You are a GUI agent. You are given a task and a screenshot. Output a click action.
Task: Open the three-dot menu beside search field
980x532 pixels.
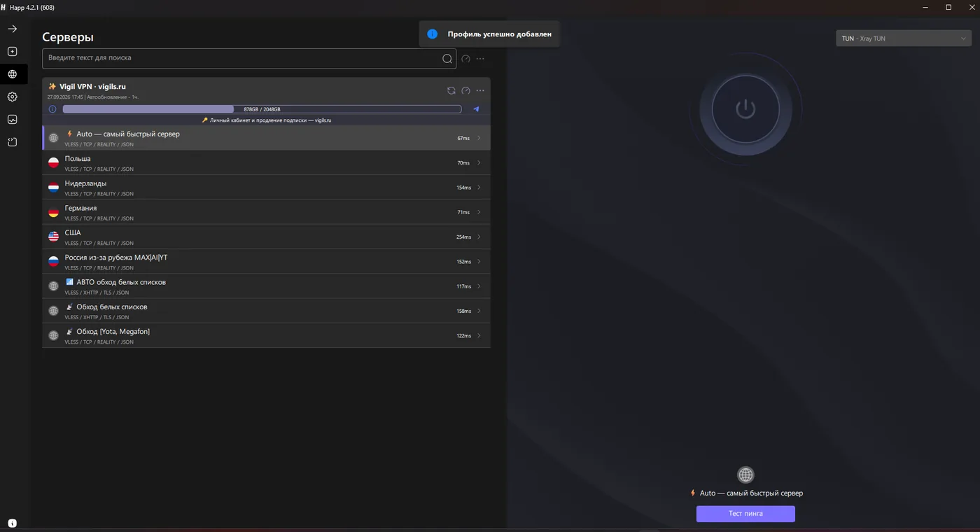(480, 59)
